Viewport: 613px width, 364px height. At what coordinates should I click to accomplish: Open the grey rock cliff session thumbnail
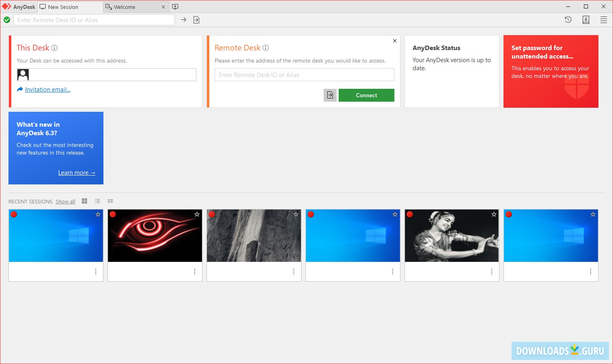pyautogui.click(x=254, y=236)
